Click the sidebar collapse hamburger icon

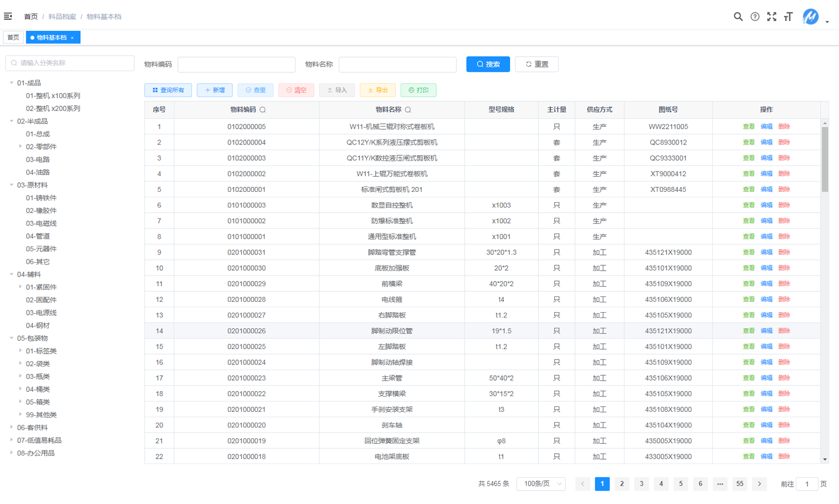tap(8, 16)
